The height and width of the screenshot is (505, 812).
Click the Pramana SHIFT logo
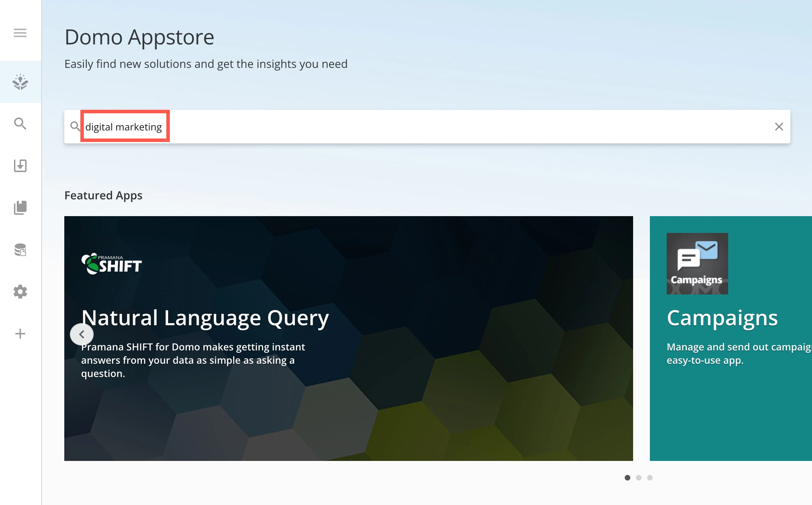(111, 264)
